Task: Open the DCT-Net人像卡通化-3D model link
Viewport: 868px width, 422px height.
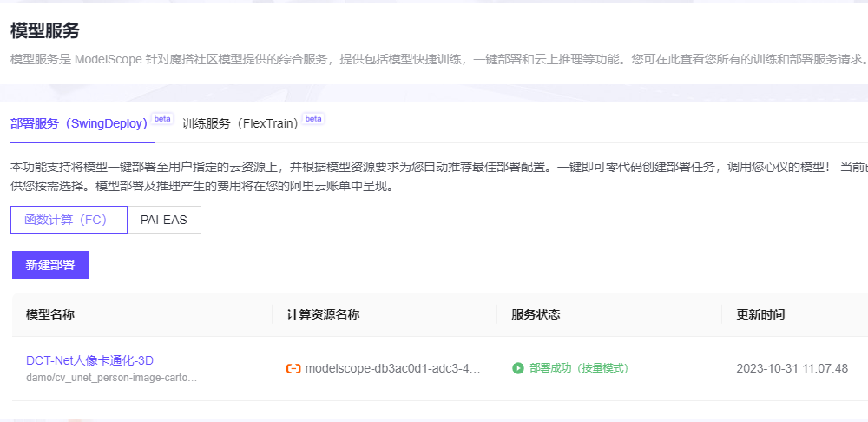Action: coord(89,360)
